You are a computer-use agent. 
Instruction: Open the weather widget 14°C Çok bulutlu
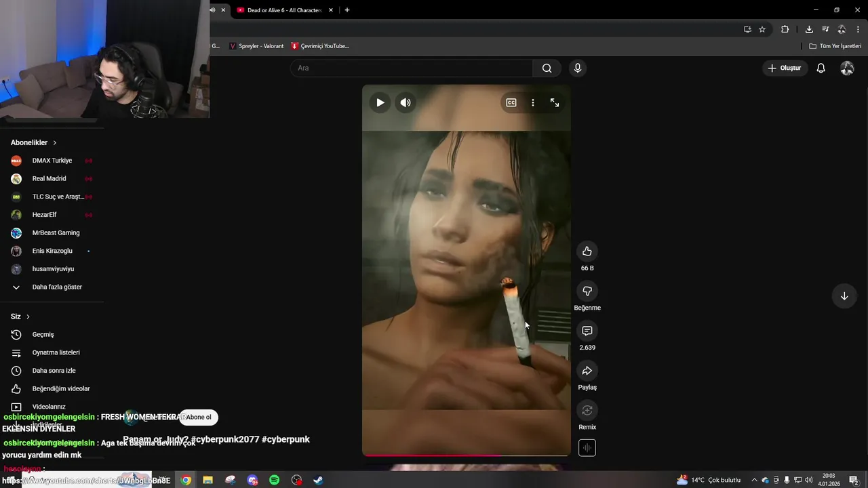(x=709, y=480)
